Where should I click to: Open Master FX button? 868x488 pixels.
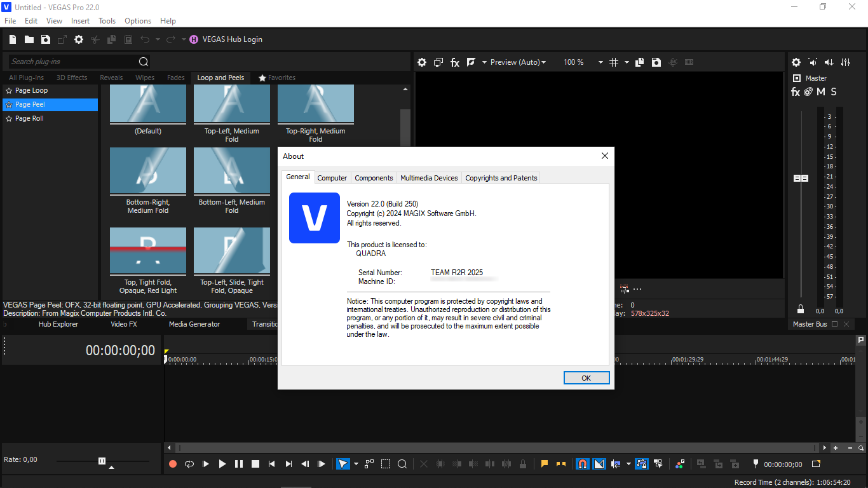pyautogui.click(x=796, y=92)
